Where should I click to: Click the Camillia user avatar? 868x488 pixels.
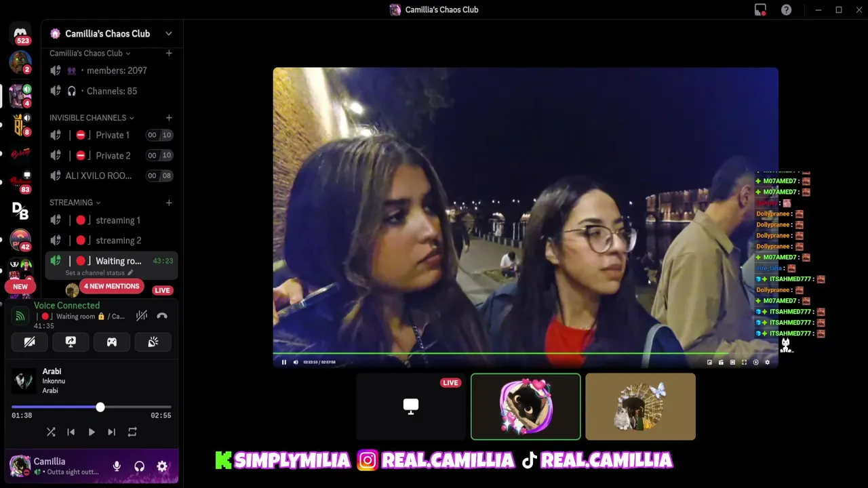(20, 466)
